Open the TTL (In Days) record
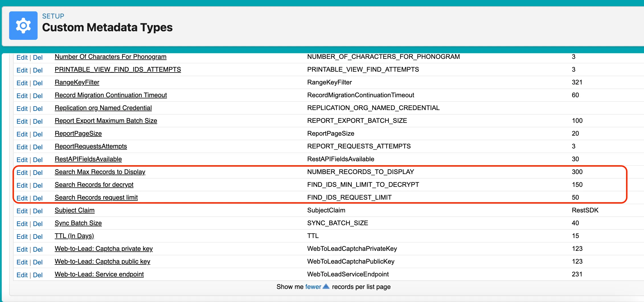Viewport: 644px width, 302px height. tap(74, 236)
